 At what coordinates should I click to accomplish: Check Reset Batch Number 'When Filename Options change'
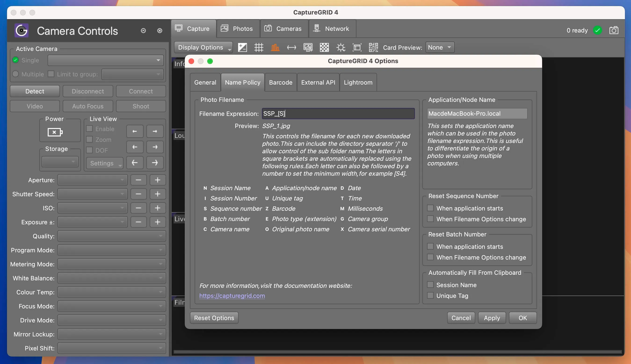430,257
